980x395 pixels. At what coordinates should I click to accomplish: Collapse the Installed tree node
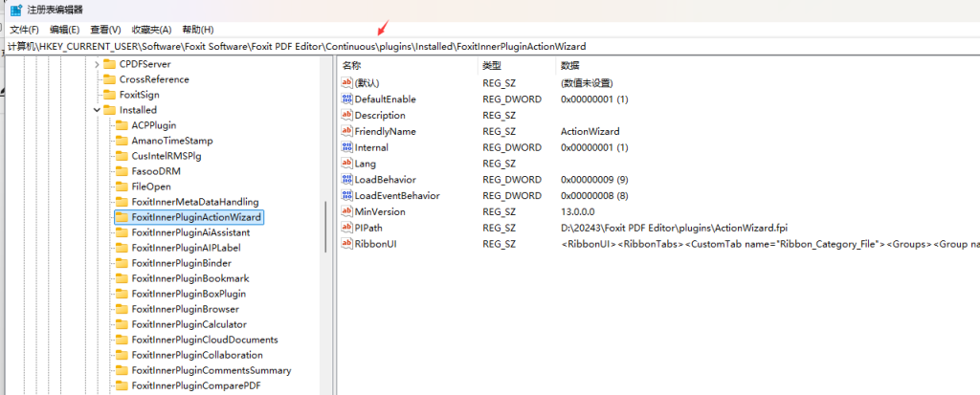click(x=97, y=110)
